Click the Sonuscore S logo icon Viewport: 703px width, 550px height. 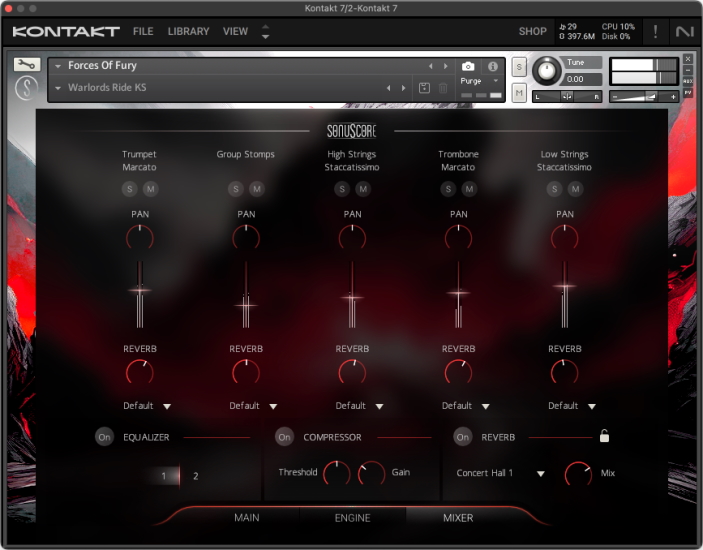pos(26,88)
